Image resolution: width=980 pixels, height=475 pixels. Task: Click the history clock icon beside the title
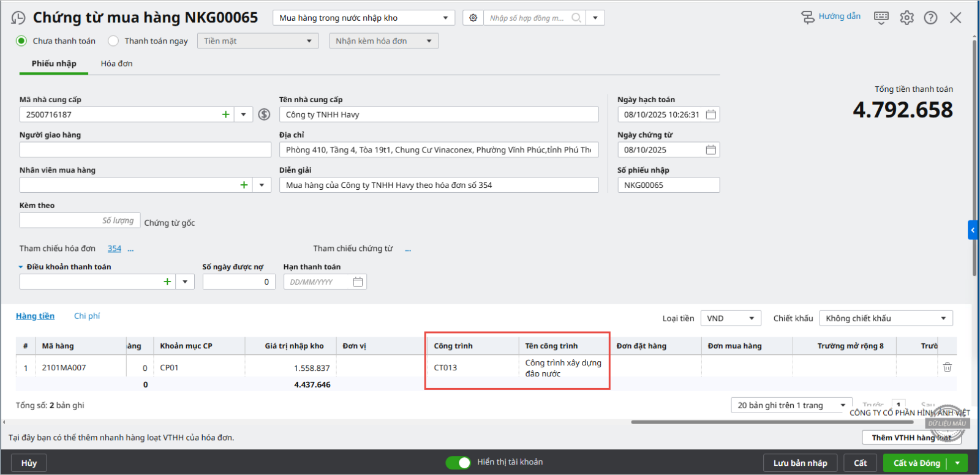[x=18, y=18]
